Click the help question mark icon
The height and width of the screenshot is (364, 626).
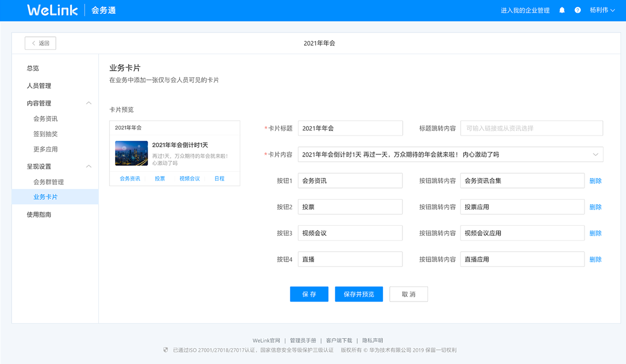coord(578,10)
